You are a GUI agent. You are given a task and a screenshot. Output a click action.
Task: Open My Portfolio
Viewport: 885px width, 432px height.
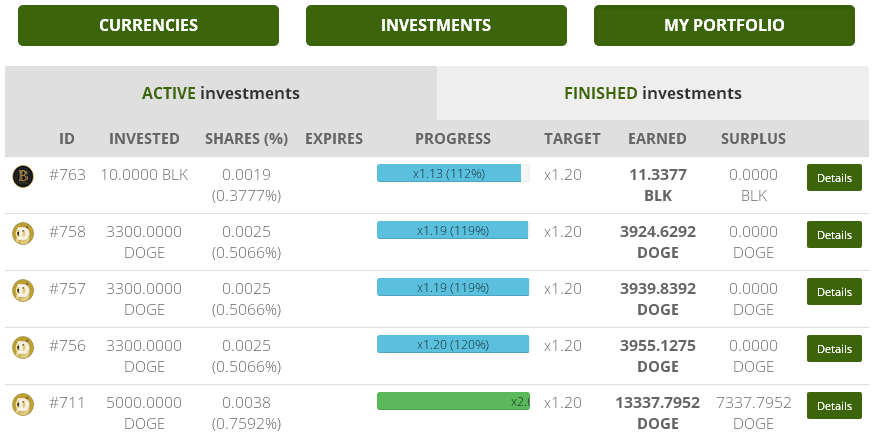724,26
